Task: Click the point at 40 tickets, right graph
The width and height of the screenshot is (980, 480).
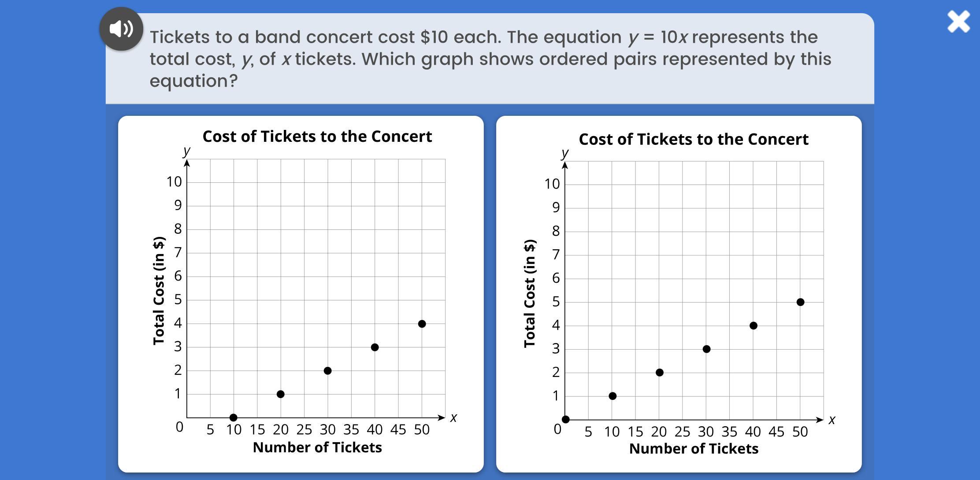Action: point(754,326)
